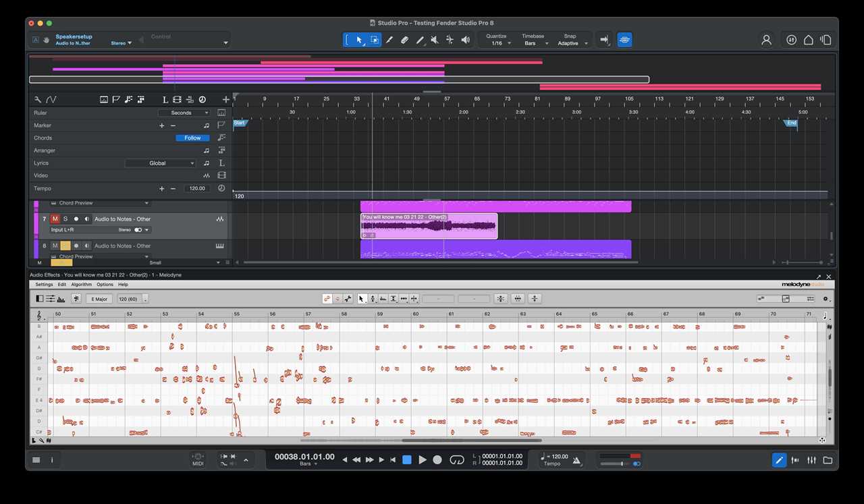
Task: Select the Paint tool in the toolbar
Action: tap(419, 39)
